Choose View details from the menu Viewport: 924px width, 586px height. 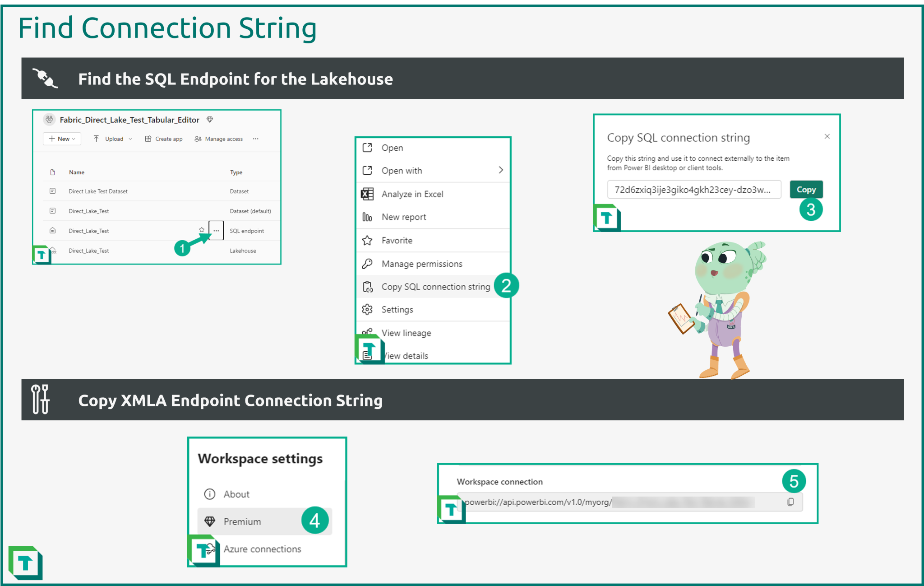click(405, 356)
